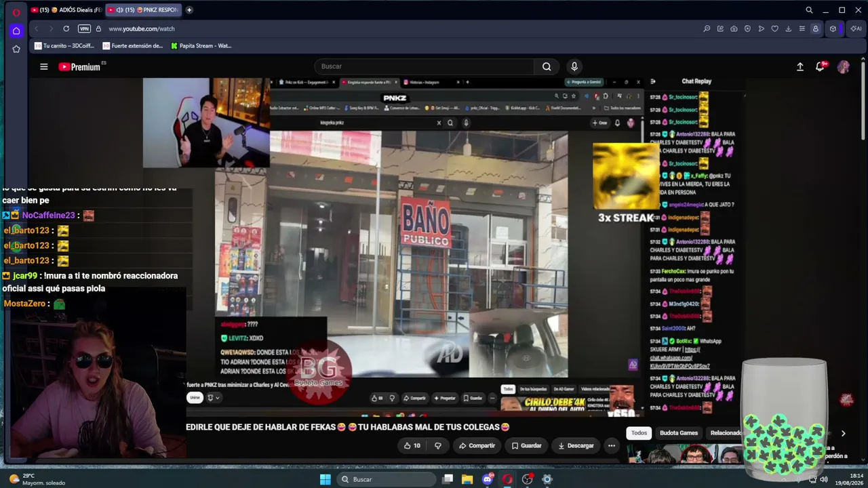The width and height of the screenshot is (868, 488).
Task: Reload the current YouTube page
Action: (66, 28)
